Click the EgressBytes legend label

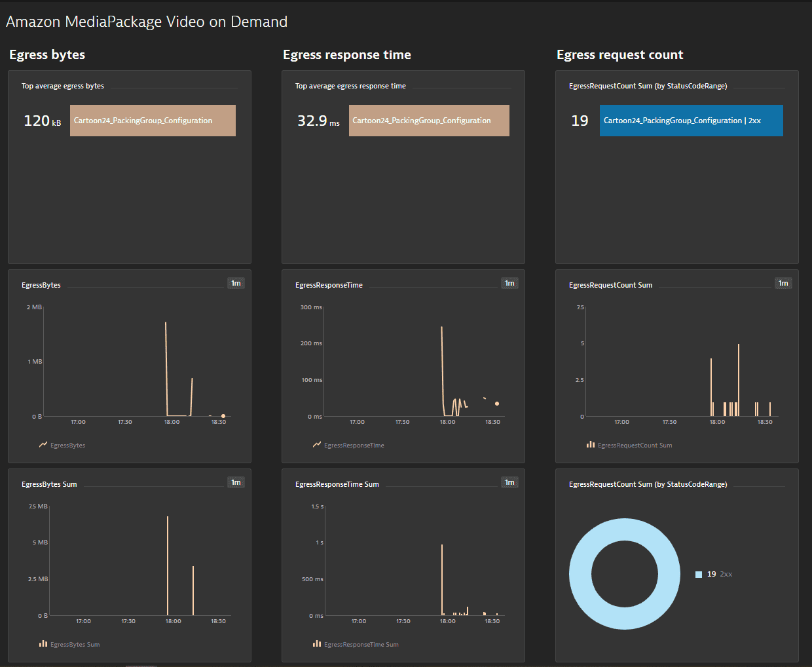(68, 446)
